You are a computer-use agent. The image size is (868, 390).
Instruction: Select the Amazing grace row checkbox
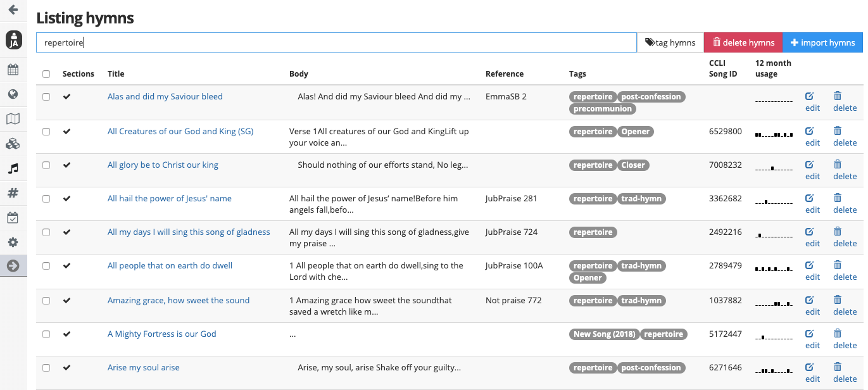(x=46, y=301)
